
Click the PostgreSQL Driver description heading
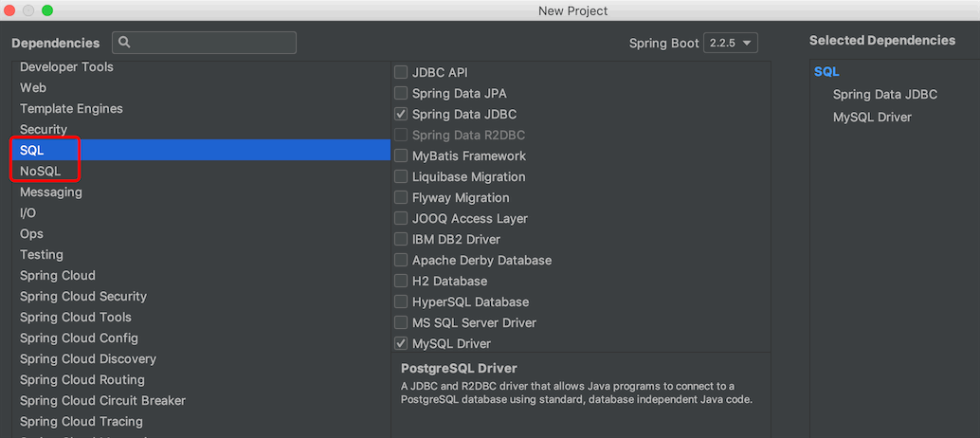pyautogui.click(x=459, y=368)
